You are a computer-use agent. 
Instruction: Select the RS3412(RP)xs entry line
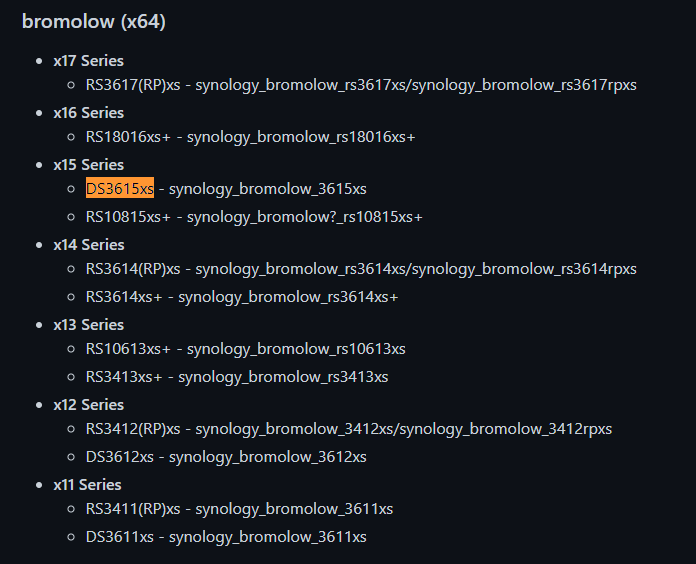coord(348,429)
